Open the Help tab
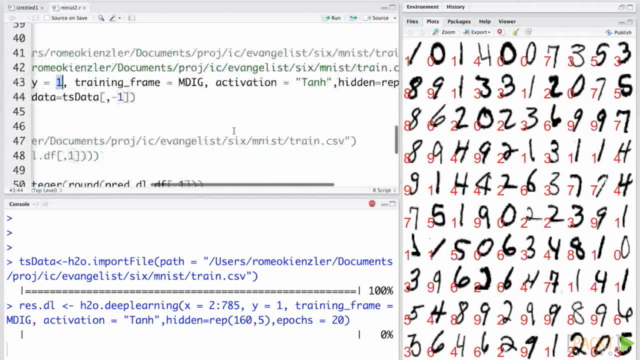The height and width of the screenshot is (360, 640). tap(484, 22)
